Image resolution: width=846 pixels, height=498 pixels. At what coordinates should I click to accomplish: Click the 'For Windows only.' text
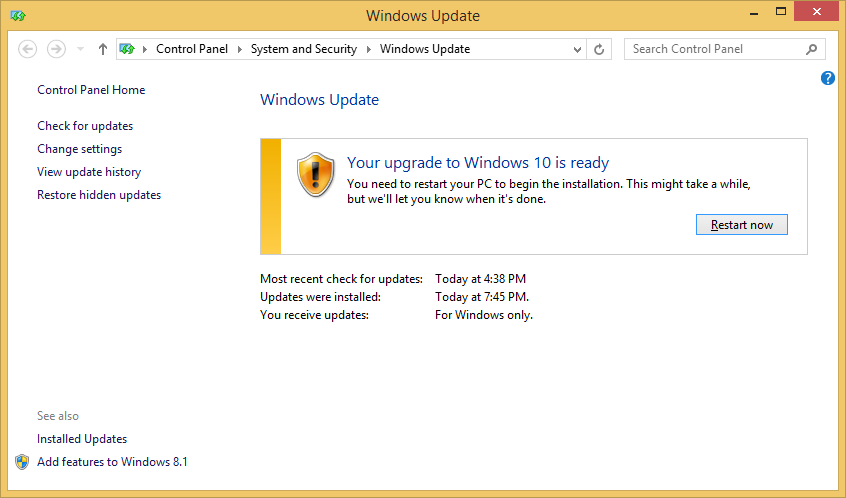pos(484,315)
